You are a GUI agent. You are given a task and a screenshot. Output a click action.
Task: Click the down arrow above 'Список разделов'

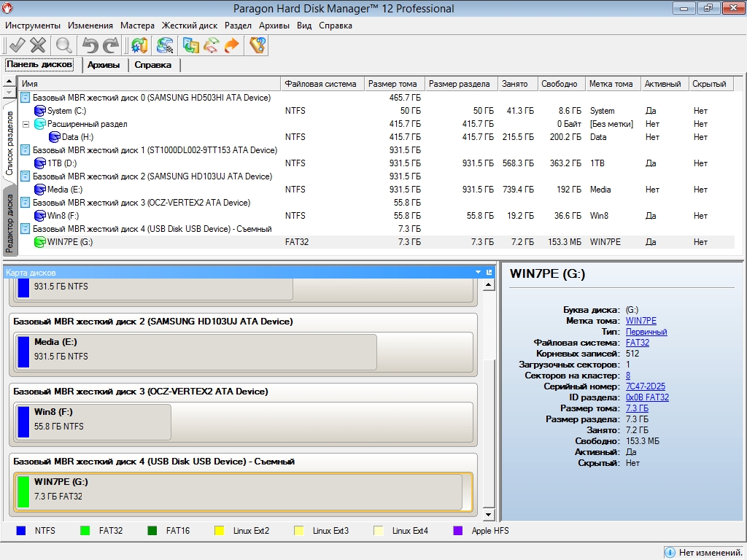pos(9,92)
